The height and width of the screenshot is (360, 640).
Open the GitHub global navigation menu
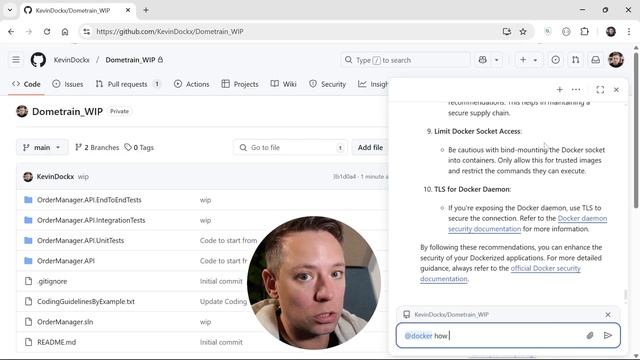coord(16,60)
